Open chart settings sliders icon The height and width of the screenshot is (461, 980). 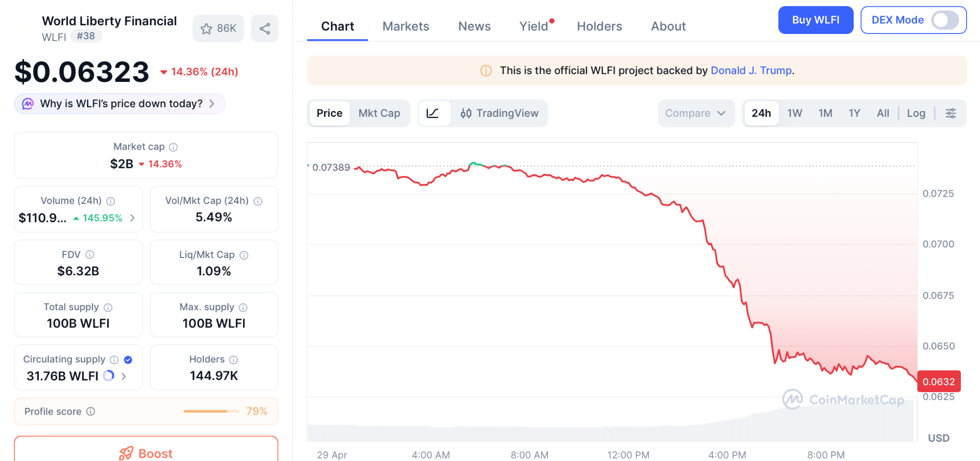pos(950,113)
